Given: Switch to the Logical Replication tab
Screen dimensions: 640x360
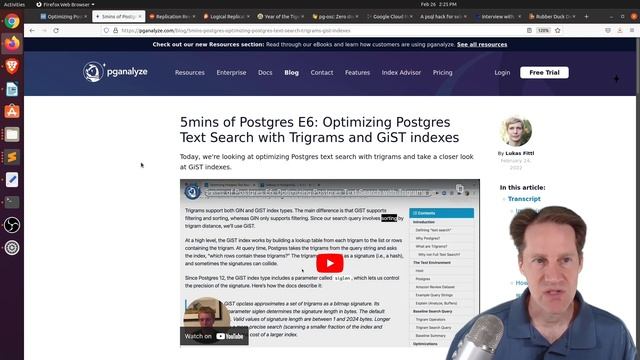Looking at the screenshot, I should pyautogui.click(x=227, y=16).
